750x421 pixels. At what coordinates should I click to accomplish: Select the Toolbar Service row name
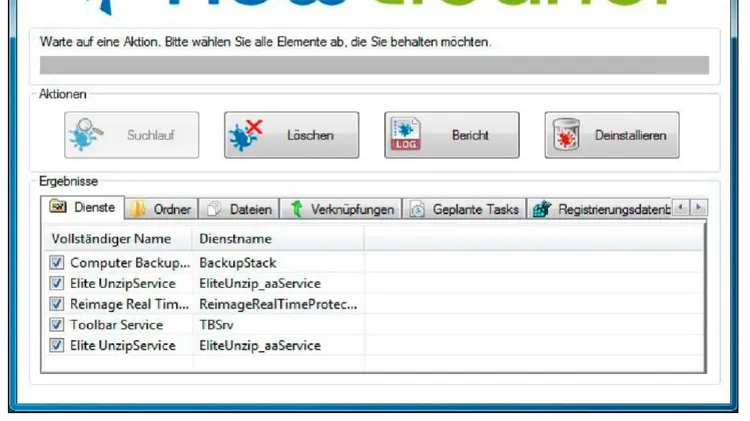click(x=117, y=325)
